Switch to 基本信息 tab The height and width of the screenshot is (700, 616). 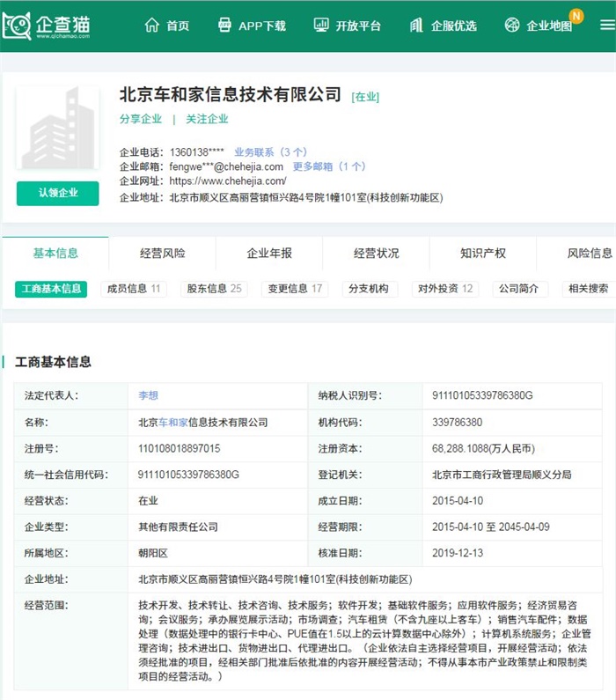click(55, 253)
